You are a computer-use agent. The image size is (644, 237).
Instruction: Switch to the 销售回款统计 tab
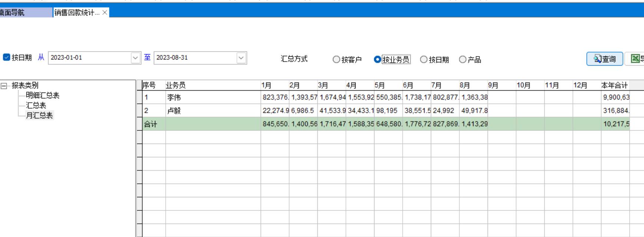77,13
